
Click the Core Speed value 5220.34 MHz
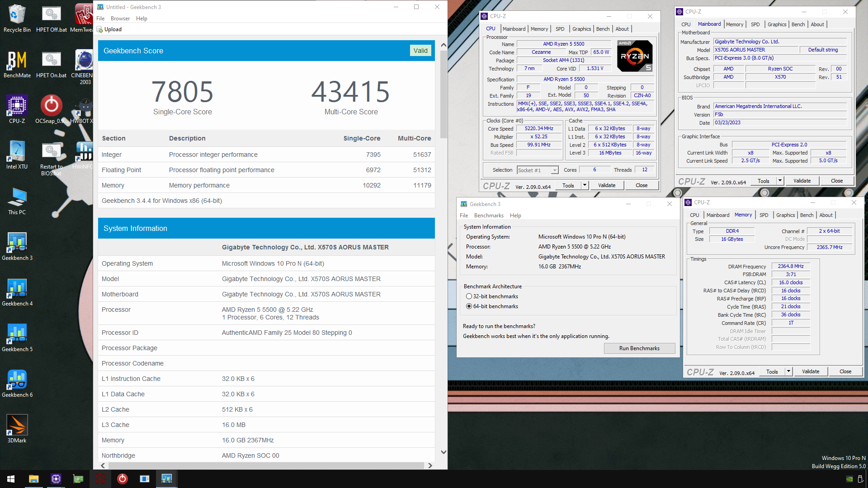pyautogui.click(x=539, y=129)
